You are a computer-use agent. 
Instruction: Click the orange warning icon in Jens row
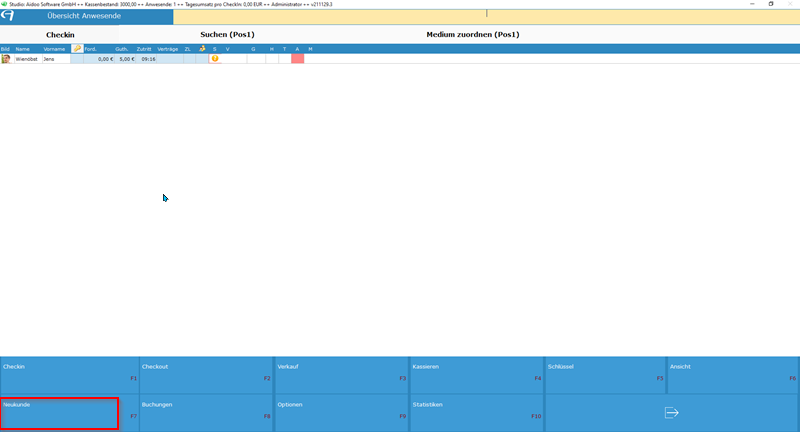point(215,59)
